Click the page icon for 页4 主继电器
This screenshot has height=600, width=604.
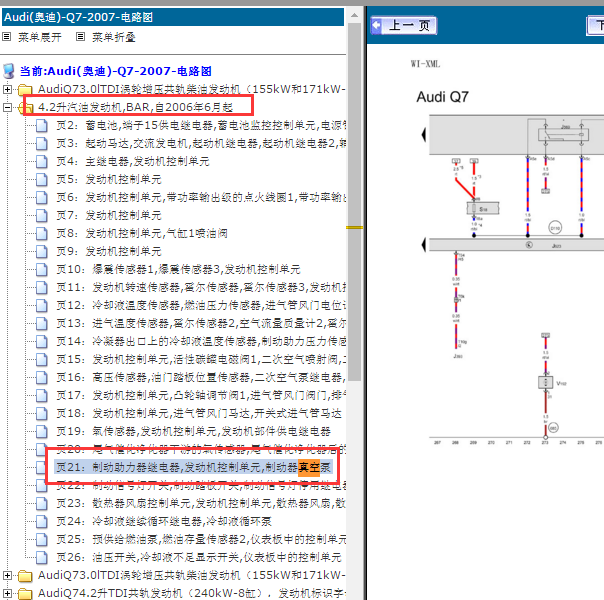click(42, 162)
